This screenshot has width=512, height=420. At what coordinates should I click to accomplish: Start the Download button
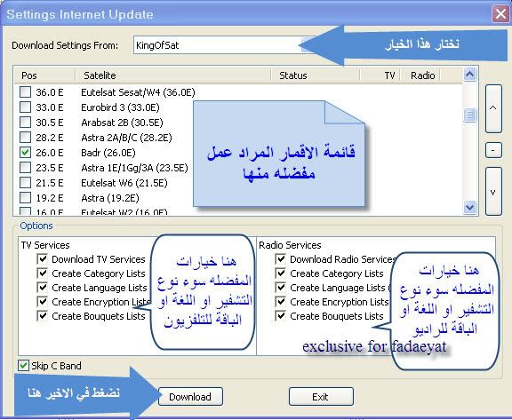191,397
